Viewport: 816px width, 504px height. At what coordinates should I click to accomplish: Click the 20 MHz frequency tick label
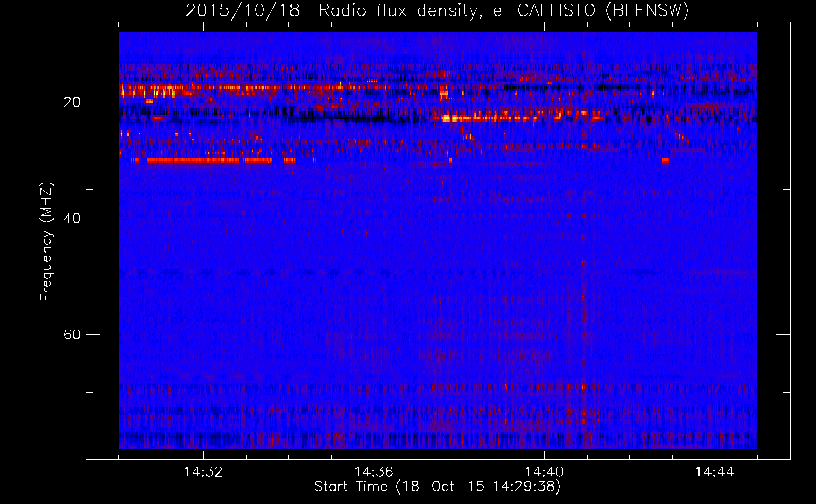pyautogui.click(x=72, y=102)
